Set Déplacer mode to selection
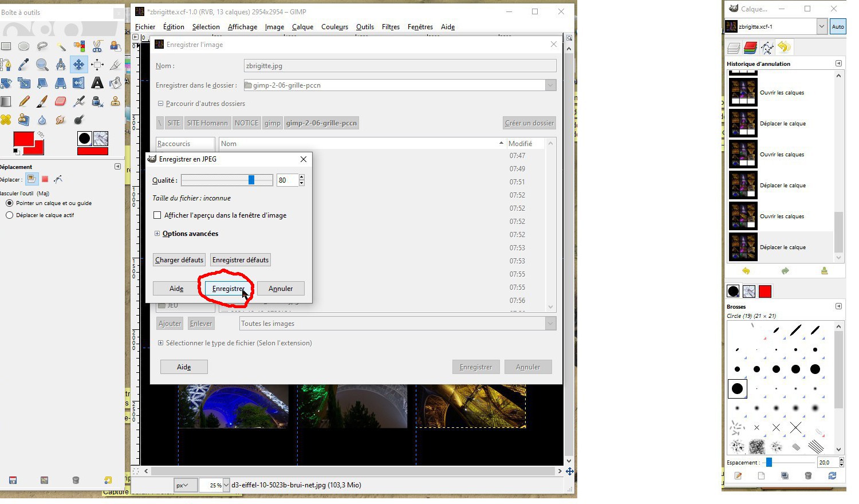The height and width of the screenshot is (504, 859). coord(45,179)
